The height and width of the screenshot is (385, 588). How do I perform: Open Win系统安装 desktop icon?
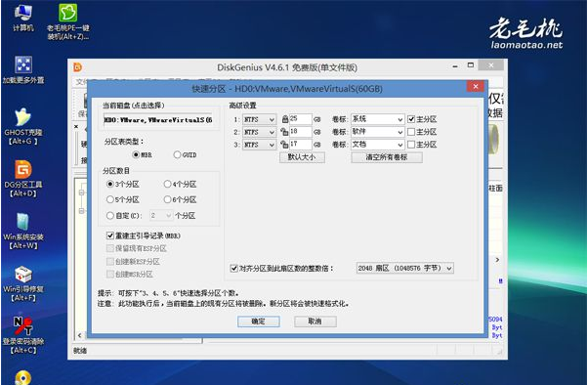tap(23, 231)
